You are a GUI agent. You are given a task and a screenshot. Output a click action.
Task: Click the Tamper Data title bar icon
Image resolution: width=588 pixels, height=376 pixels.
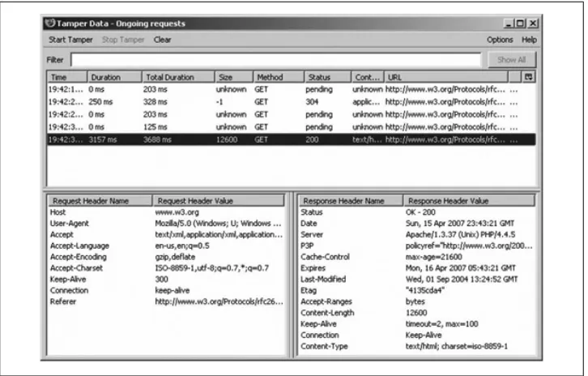click(x=50, y=23)
